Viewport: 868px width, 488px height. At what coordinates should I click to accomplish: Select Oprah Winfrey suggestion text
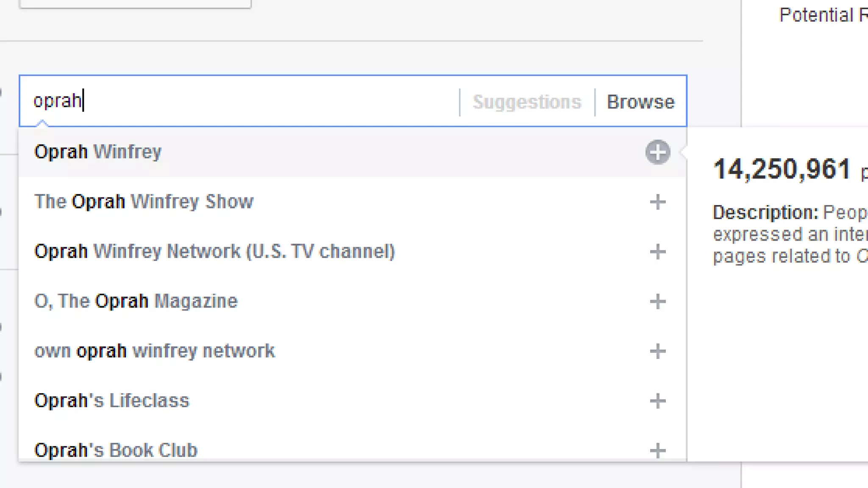point(98,152)
